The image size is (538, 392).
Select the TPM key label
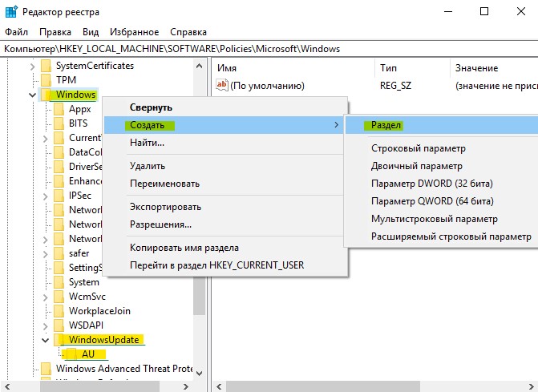(x=66, y=80)
